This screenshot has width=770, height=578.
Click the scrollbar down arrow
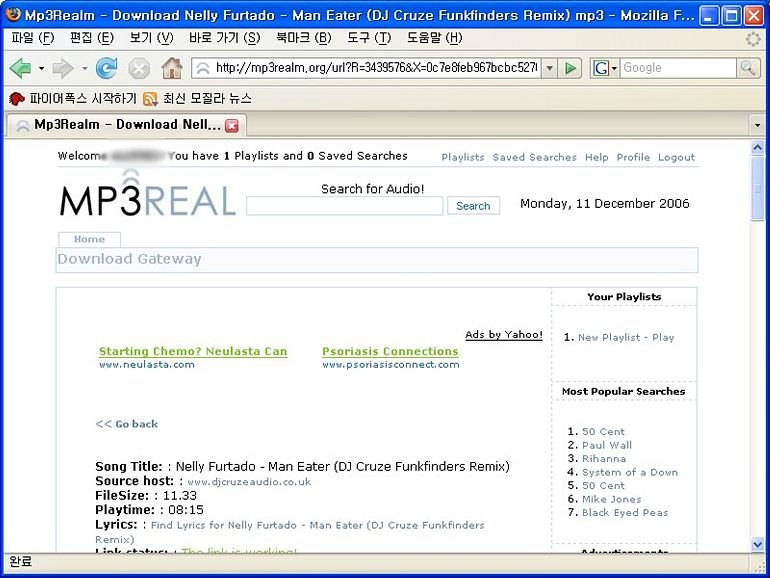(757, 544)
